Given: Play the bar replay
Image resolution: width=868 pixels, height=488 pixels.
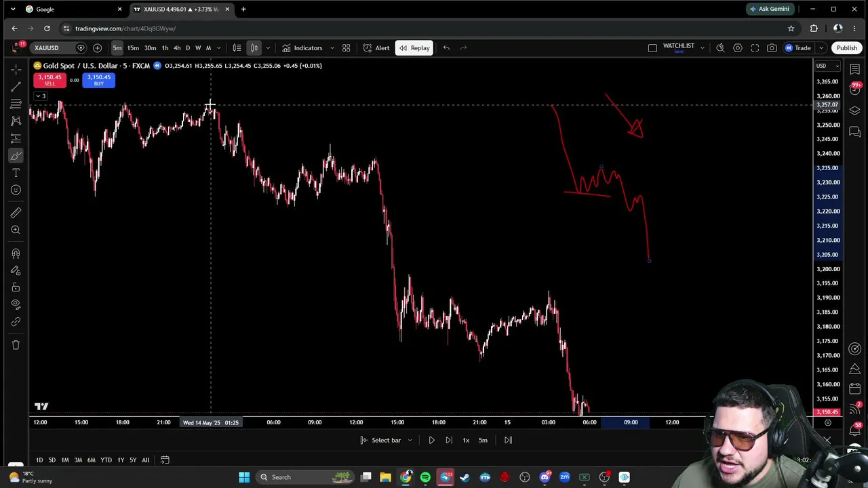Looking at the screenshot, I should 431,441.
